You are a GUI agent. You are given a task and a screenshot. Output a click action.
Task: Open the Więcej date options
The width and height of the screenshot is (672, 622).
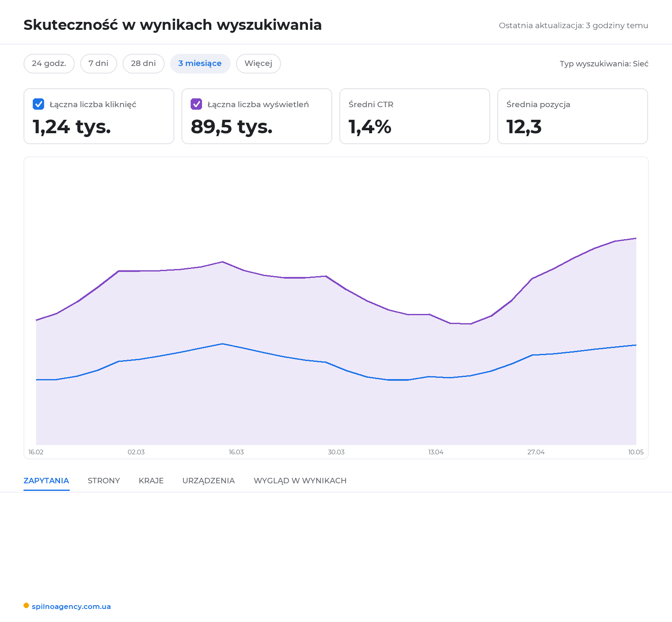(x=258, y=63)
